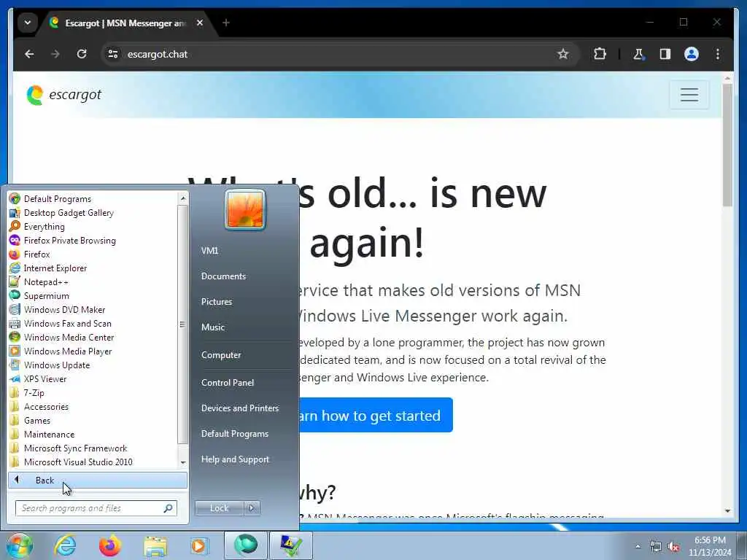Open the shutdown options arrow beside Lock
This screenshot has height=560, width=747.
pos(252,508)
